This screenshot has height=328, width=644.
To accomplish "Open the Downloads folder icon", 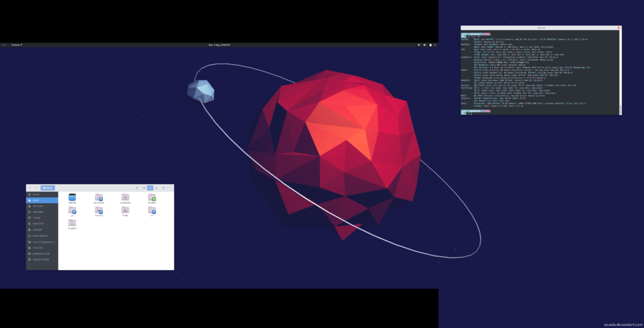I will pos(126,197).
